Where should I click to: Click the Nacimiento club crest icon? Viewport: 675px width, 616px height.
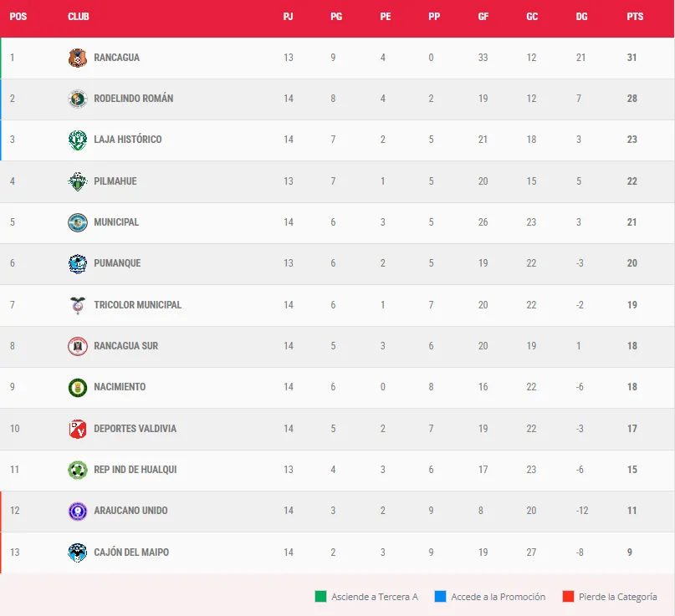(x=77, y=387)
